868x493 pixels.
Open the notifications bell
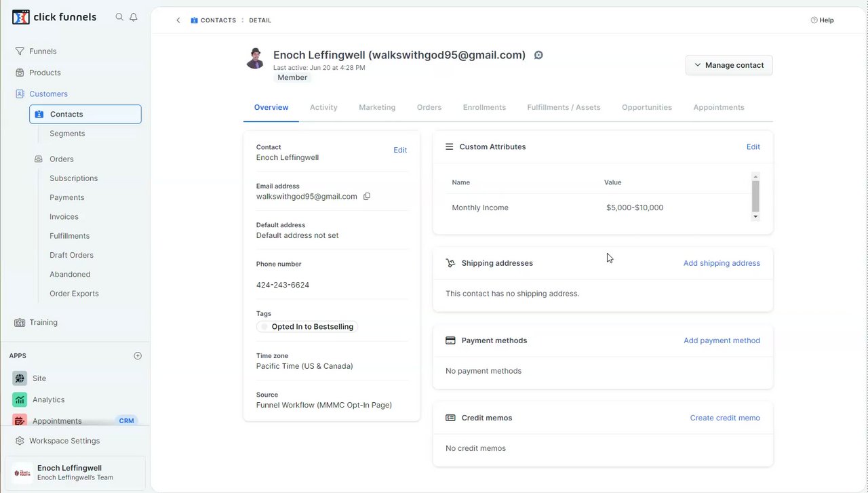click(x=134, y=17)
